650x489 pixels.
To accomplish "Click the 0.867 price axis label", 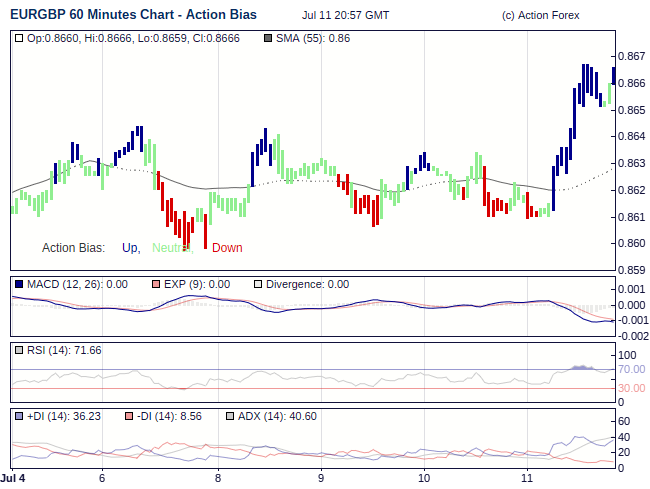I will (631, 56).
